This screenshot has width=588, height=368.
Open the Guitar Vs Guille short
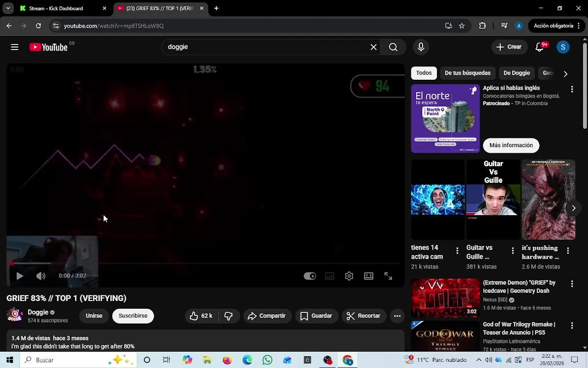click(x=493, y=199)
